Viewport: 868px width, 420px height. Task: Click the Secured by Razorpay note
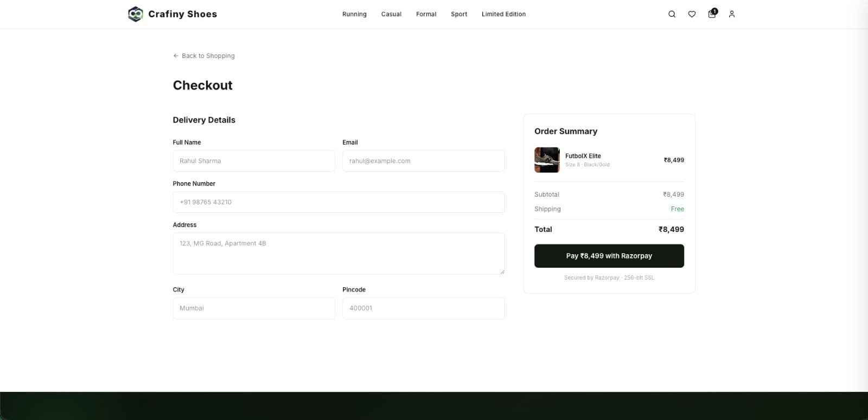[x=609, y=277]
